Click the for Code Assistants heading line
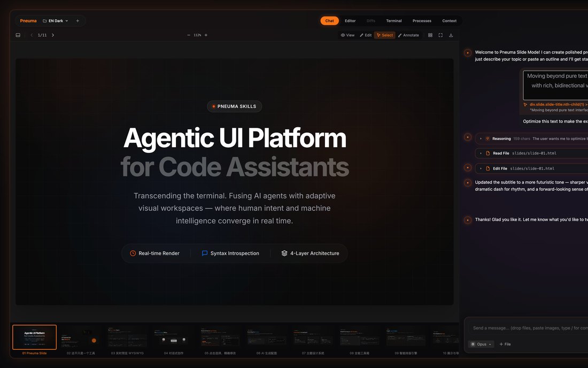The height and width of the screenshot is (368, 588). tap(235, 166)
